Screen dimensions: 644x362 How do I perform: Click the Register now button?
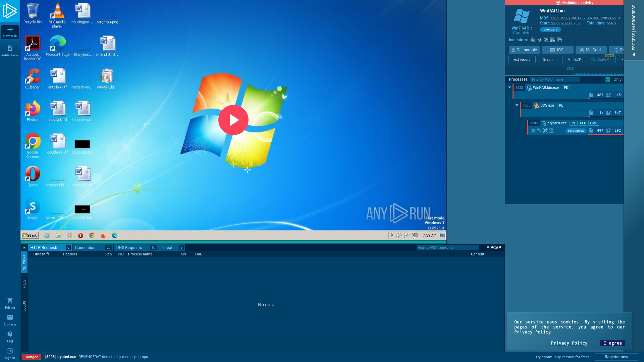(x=616, y=357)
